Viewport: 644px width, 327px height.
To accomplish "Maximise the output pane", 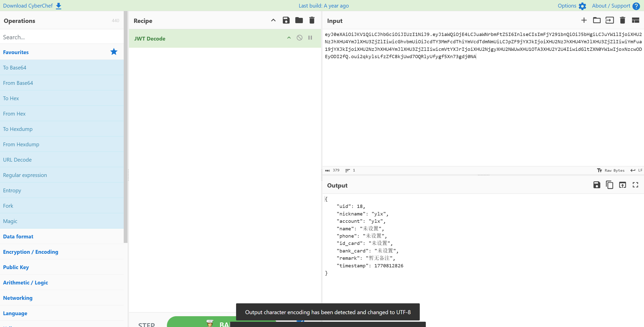I will pyautogui.click(x=635, y=185).
